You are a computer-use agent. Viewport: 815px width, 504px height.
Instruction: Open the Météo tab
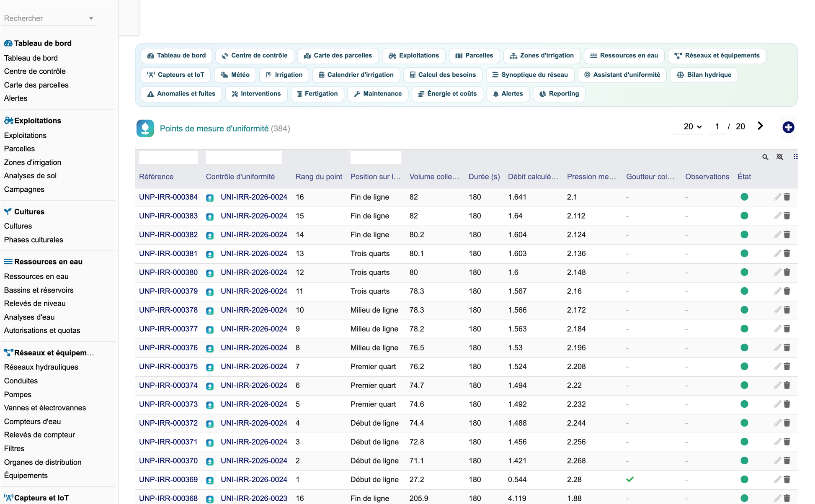click(x=235, y=75)
